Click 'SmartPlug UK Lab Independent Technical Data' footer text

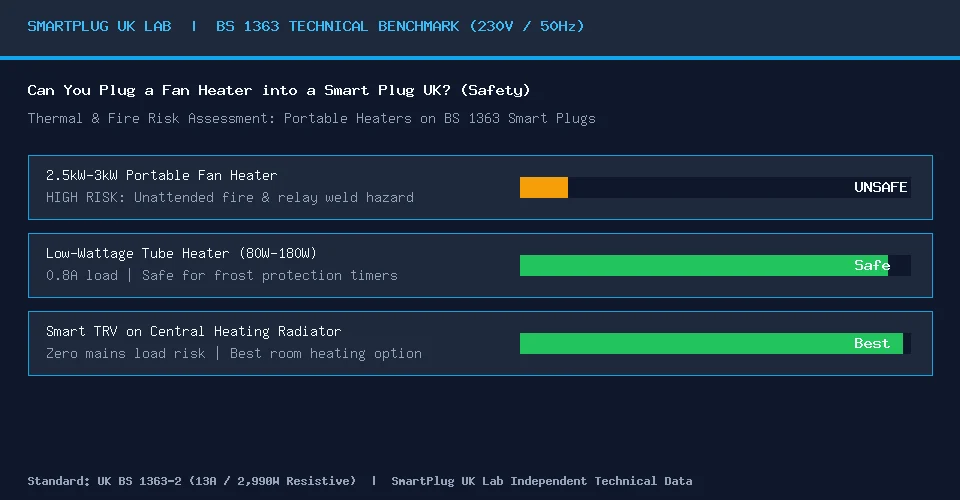[542, 481]
